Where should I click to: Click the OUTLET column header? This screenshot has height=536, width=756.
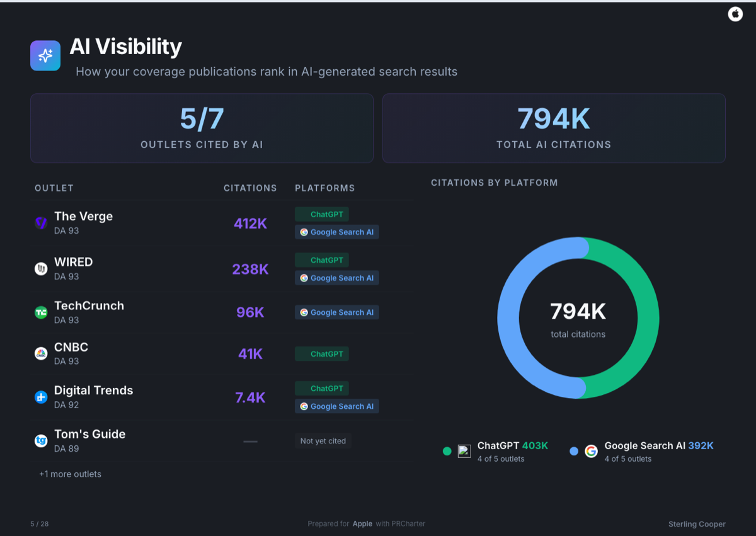pyautogui.click(x=54, y=188)
